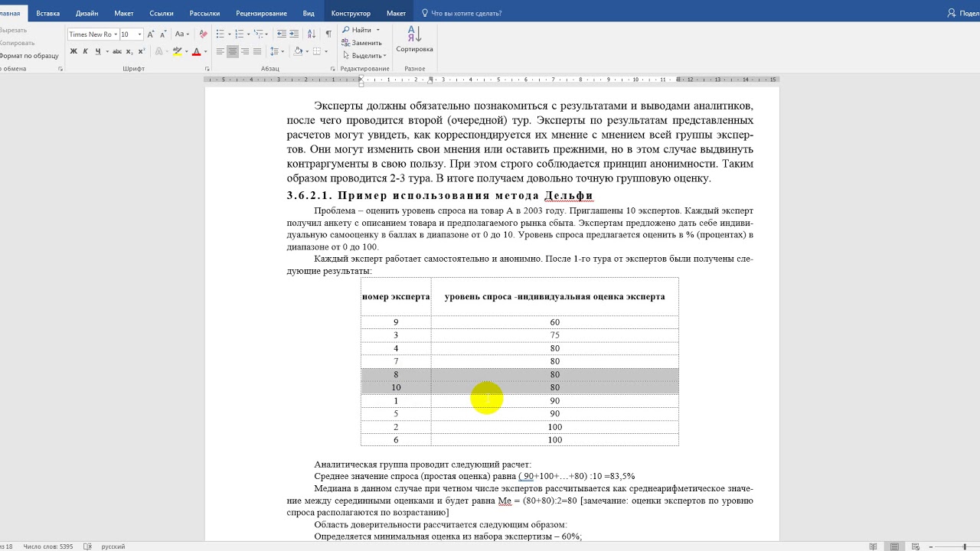
Task: Apply numbered list
Action: pos(240,34)
